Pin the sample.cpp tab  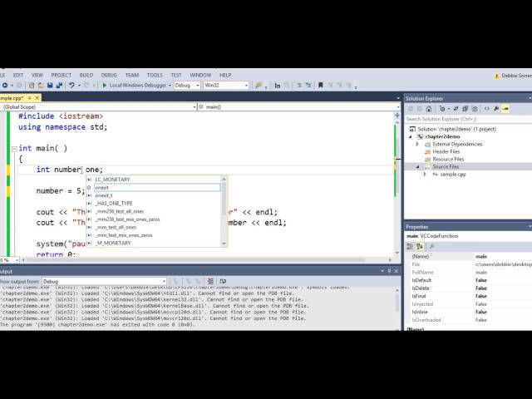click(x=30, y=98)
